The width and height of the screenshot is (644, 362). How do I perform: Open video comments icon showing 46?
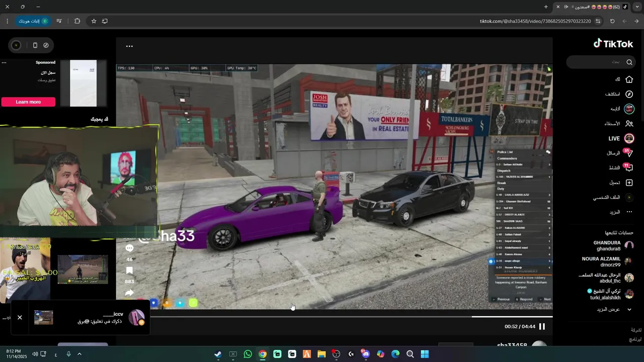pyautogui.click(x=129, y=248)
